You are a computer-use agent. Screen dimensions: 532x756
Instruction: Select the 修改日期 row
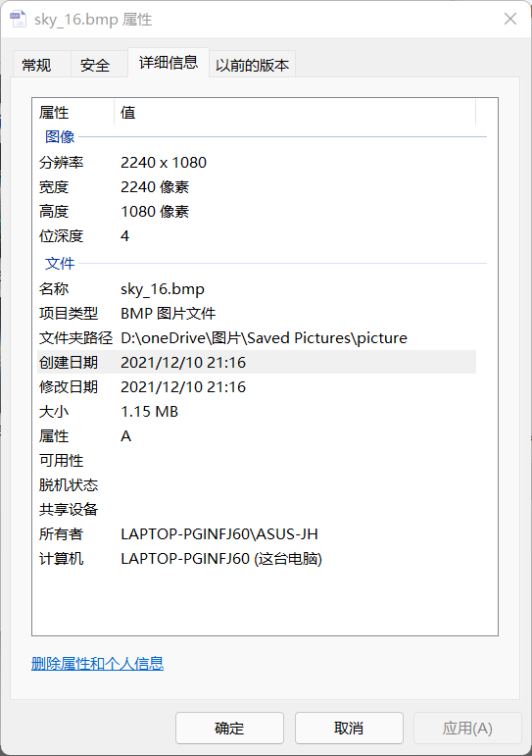pyautogui.click(x=257, y=387)
